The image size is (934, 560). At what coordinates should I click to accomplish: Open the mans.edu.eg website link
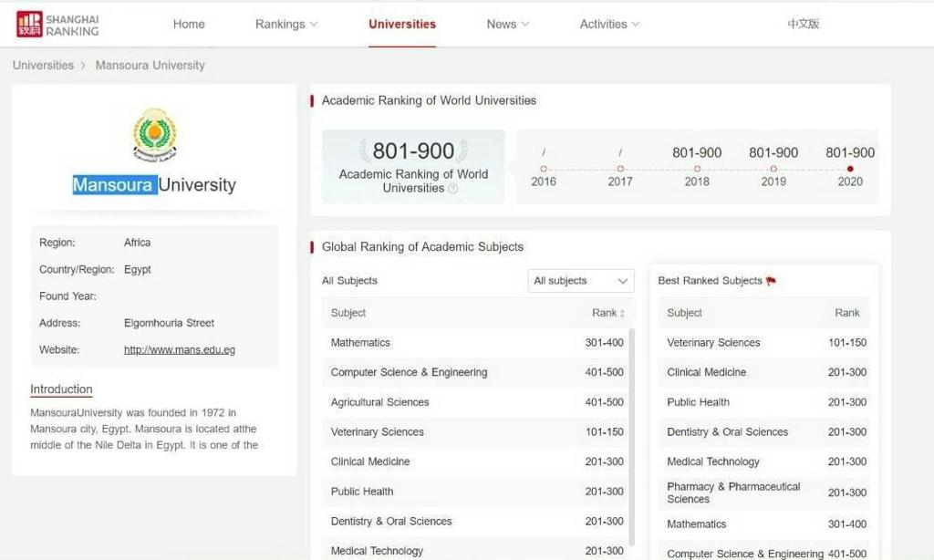point(180,350)
